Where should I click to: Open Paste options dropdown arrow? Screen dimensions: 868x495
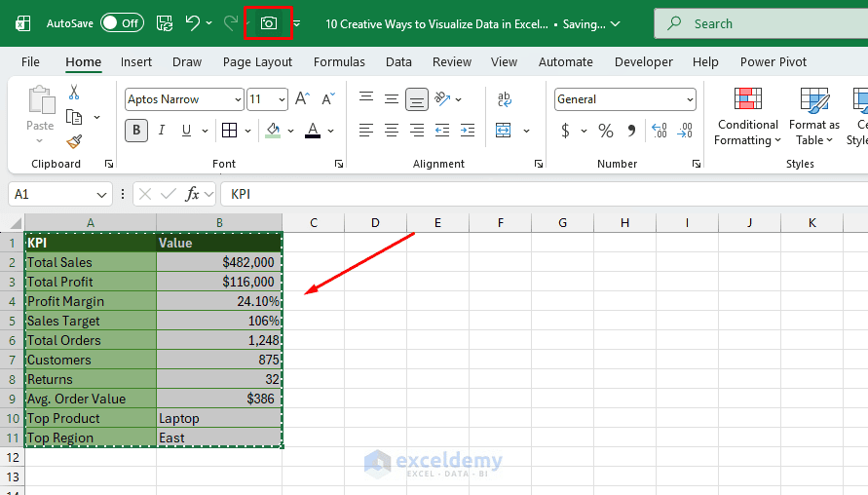coord(39,141)
